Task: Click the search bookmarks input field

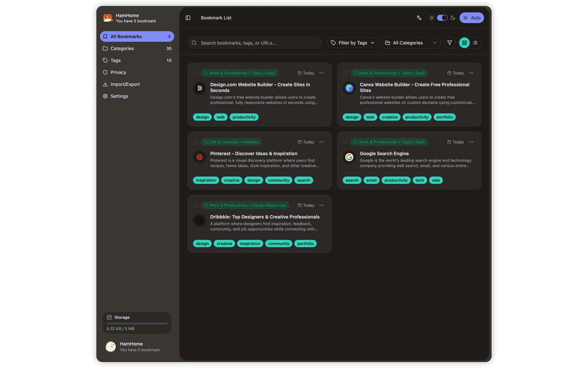Action: pyautogui.click(x=254, y=43)
